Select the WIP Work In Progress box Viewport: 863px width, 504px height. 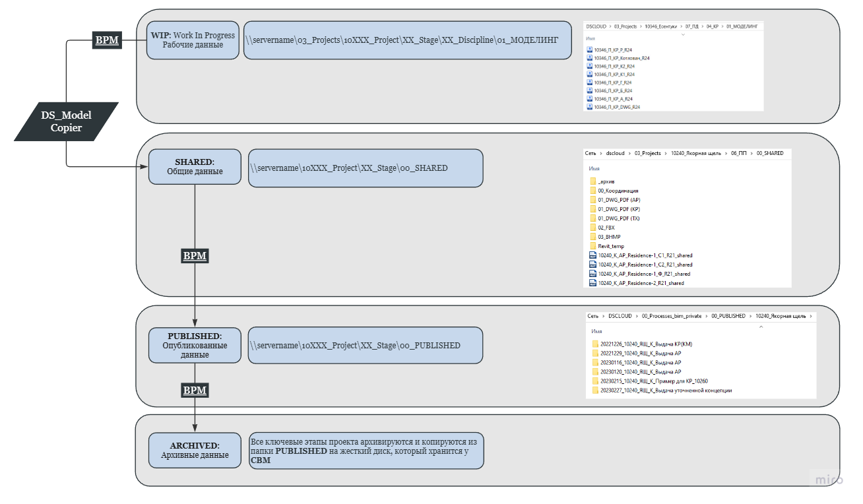(193, 40)
